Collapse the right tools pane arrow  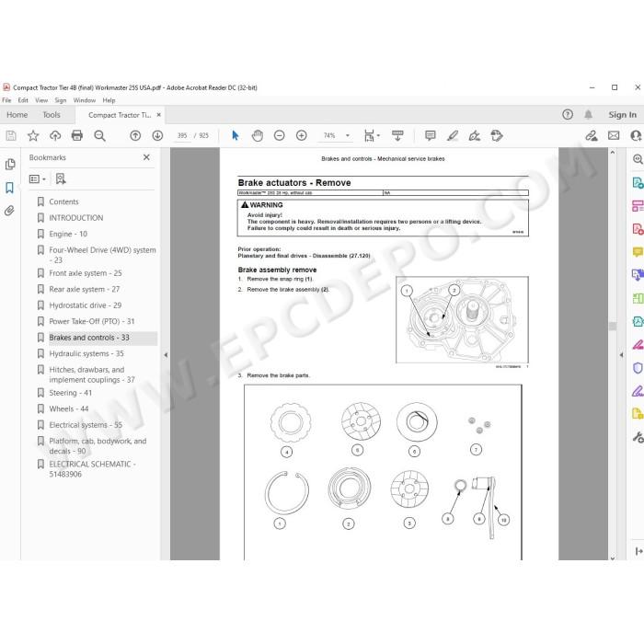[x=621, y=354]
